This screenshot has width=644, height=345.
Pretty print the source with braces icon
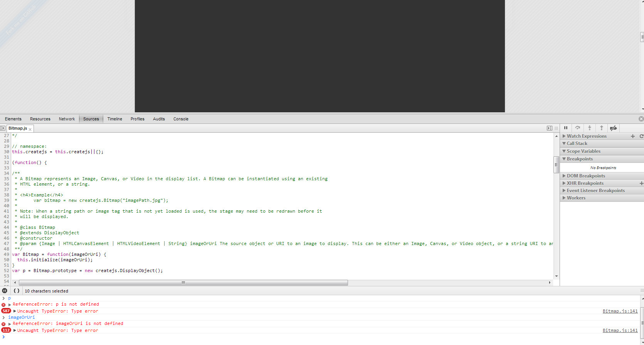[17, 291]
